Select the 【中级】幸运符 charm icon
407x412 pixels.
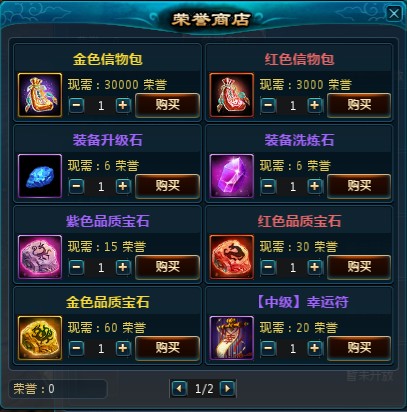click(x=232, y=338)
